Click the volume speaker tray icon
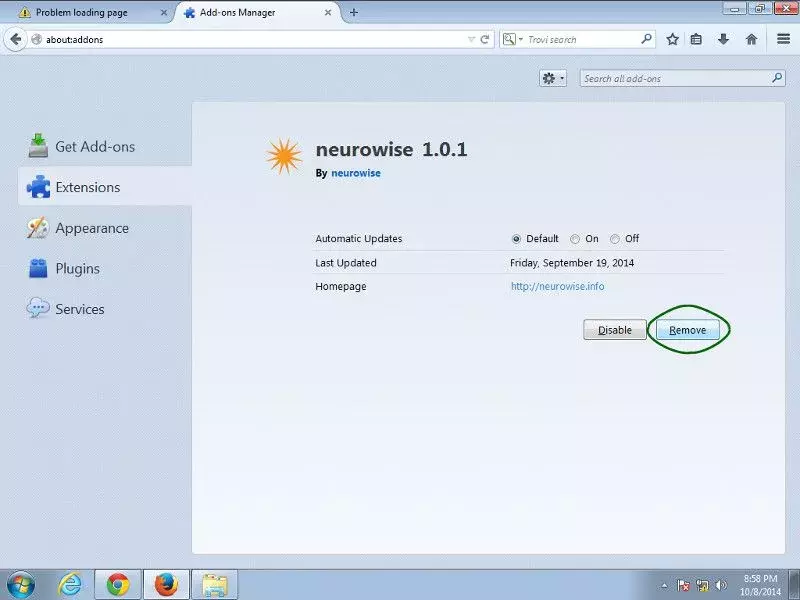The width and height of the screenshot is (800, 600). click(x=721, y=586)
